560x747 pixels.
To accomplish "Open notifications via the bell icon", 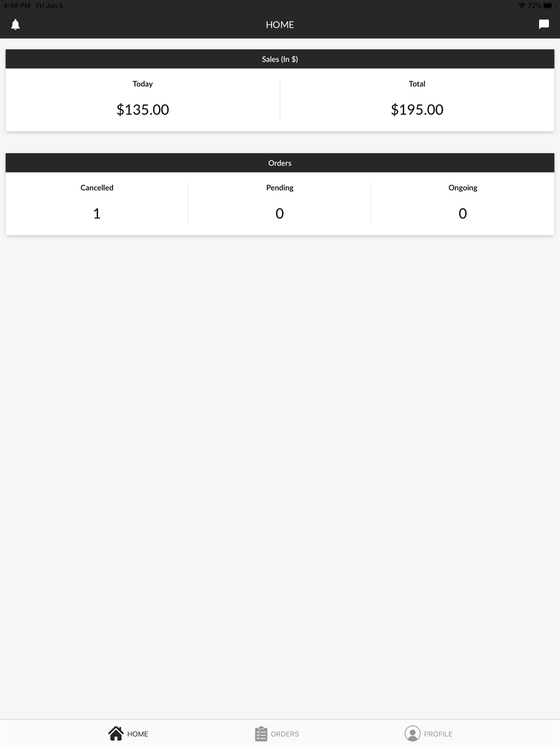I will [16, 25].
